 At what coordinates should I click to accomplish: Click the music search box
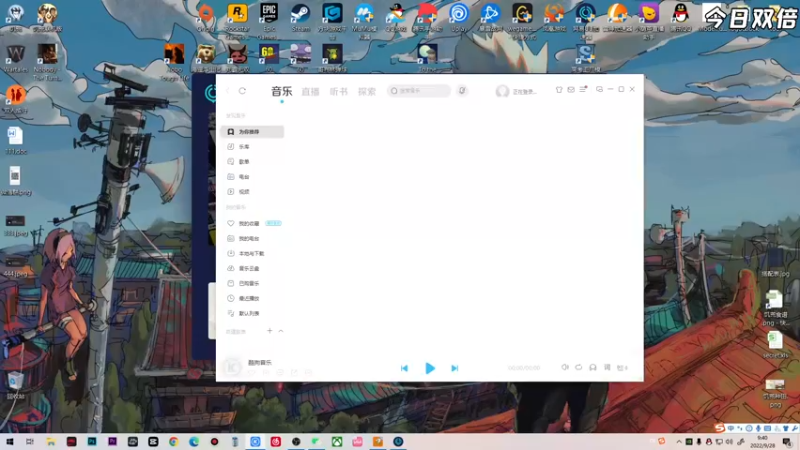(x=419, y=91)
